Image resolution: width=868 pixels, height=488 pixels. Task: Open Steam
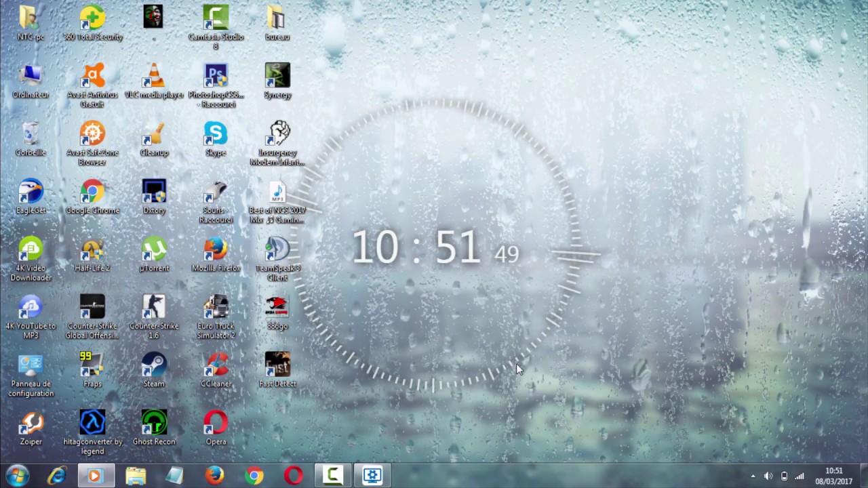click(154, 364)
